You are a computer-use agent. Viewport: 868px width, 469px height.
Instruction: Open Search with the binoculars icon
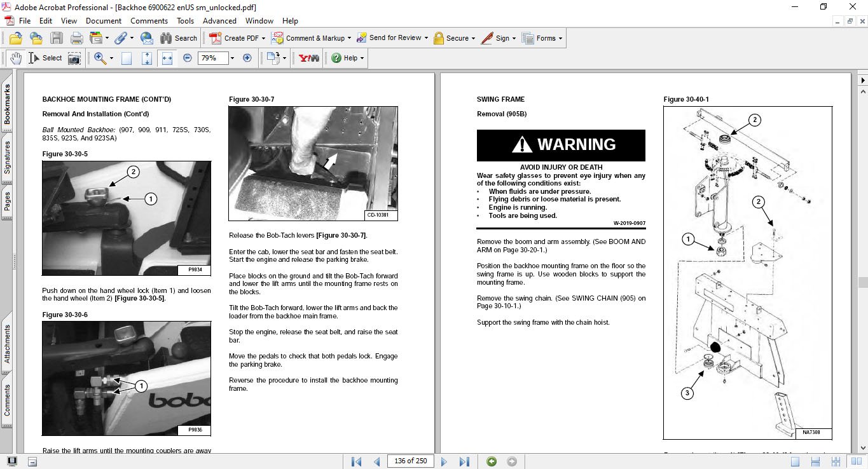pos(177,38)
